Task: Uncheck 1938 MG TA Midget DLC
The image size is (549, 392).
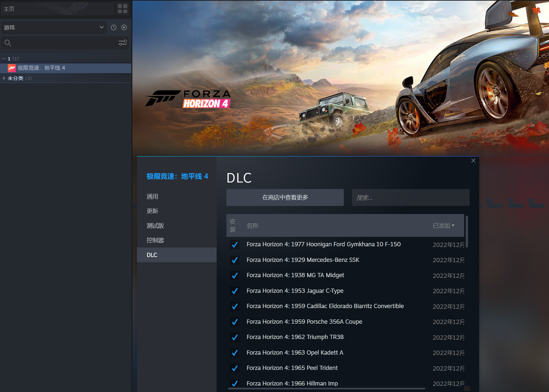Action: [234, 276]
